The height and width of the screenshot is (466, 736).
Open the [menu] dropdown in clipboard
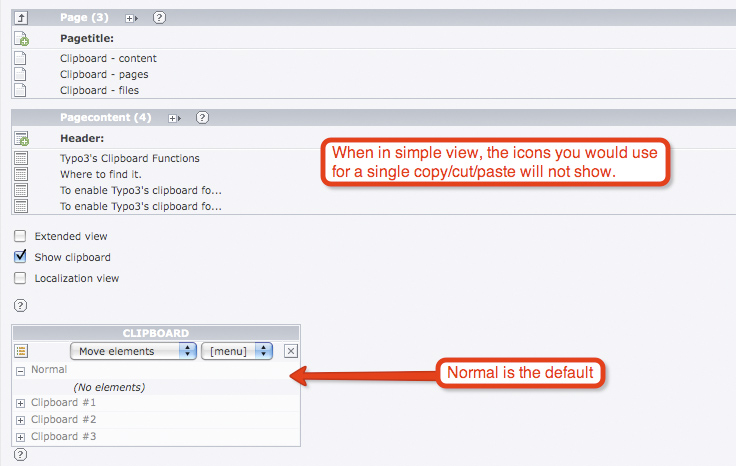click(x=237, y=351)
